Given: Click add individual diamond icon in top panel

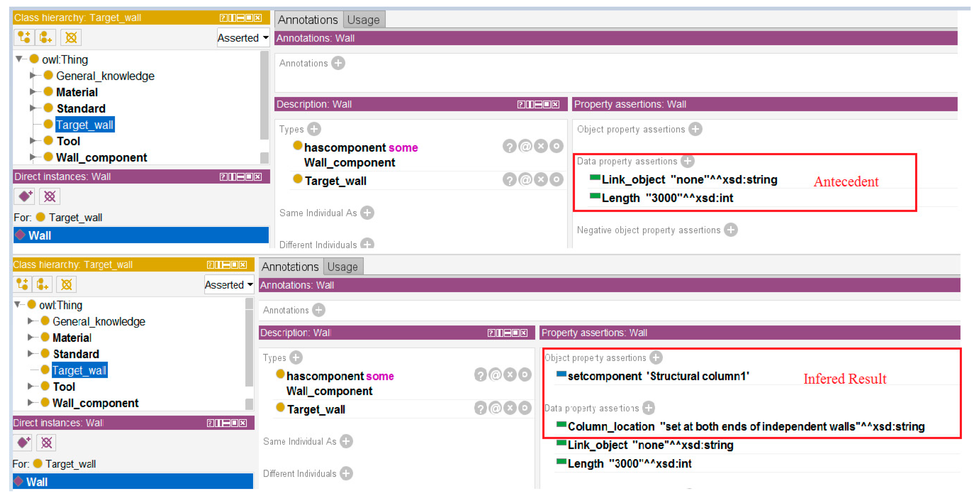Looking at the screenshot, I should (x=25, y=196).
